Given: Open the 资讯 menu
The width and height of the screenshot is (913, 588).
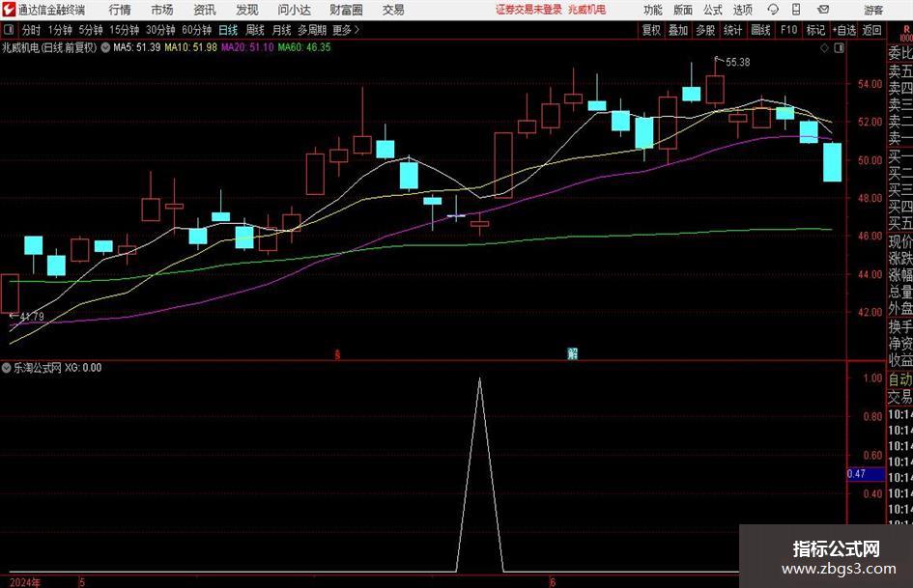Looking at the screenshot, I should pyautogui.click(x=205, y=10).
